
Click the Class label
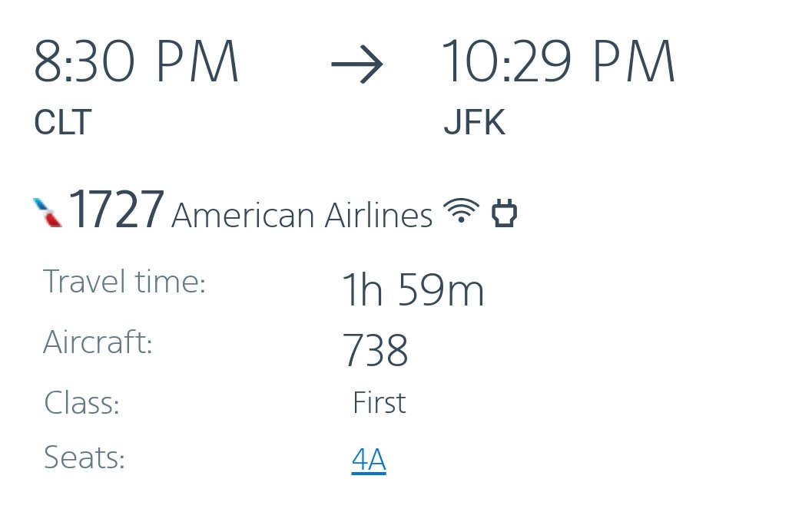point(81,404)
